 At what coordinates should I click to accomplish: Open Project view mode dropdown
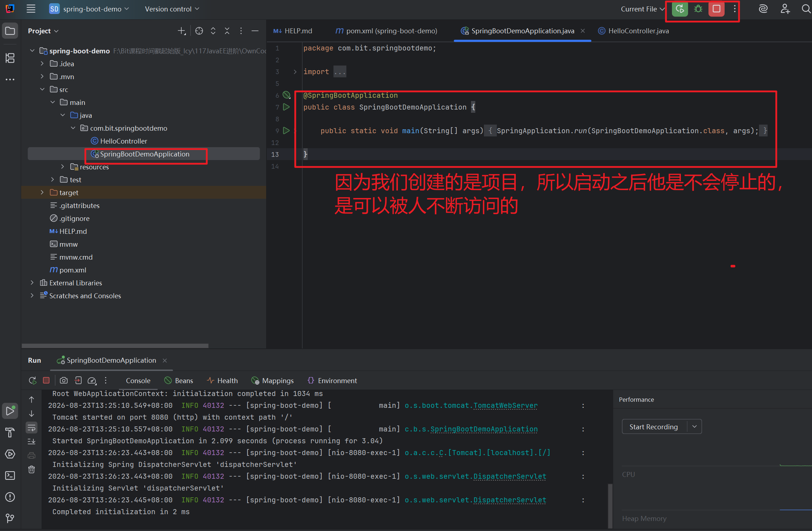tap(43, 31)
